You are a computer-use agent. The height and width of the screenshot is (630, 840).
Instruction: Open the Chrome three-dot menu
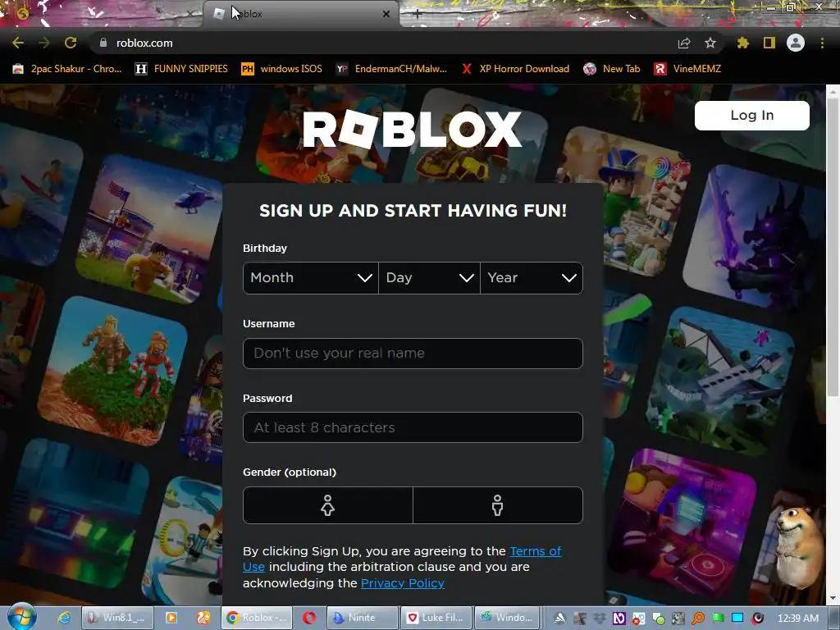[822, 43]
